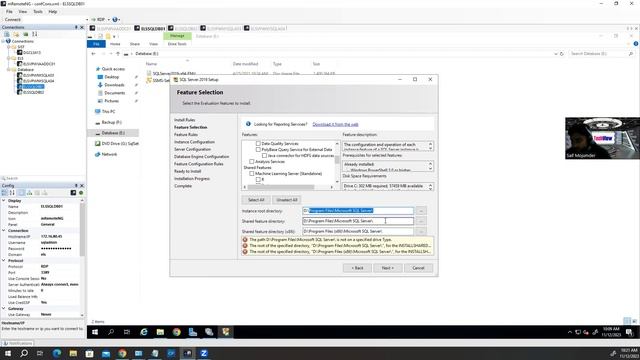The image size is (640, 360).
Task: Open the Share tab in Explorer ribbon
Action: [135, 44]
